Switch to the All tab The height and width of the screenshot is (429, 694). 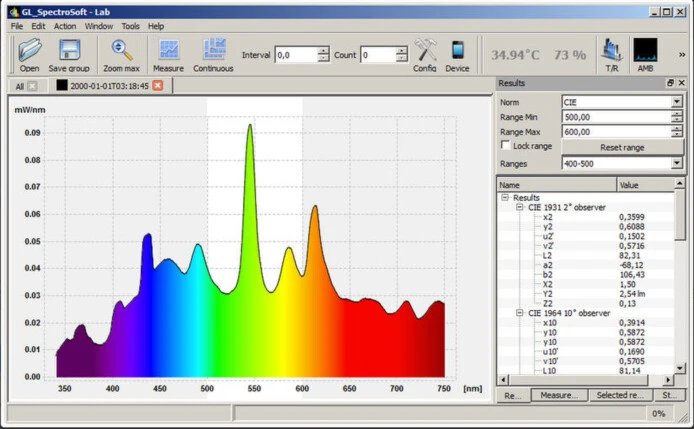click(19, 86)
